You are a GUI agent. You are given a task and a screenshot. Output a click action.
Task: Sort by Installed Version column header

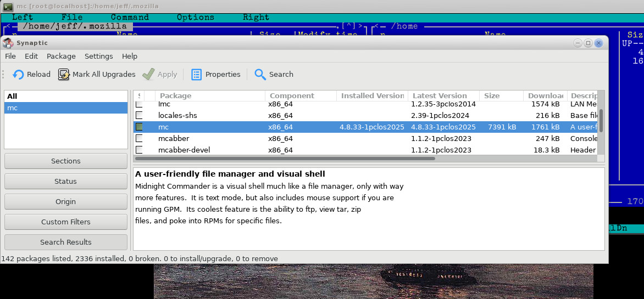click(x=372, y=95)
